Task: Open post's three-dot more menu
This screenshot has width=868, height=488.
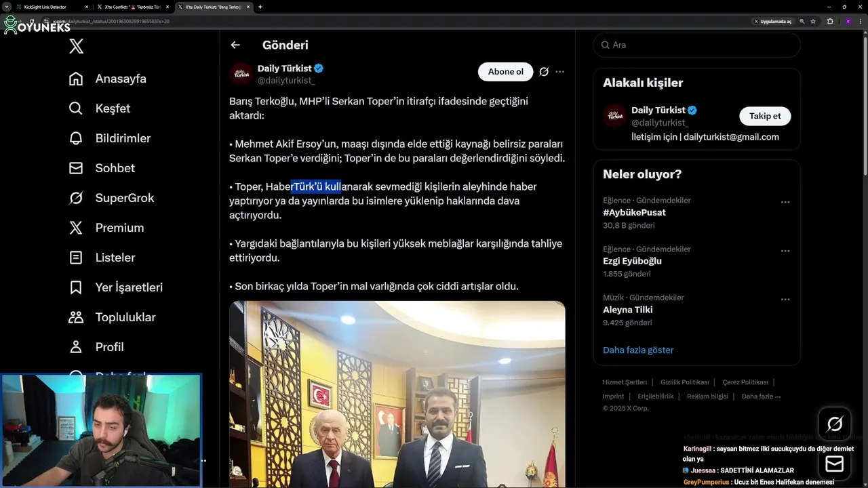Action: click(559, 72)
